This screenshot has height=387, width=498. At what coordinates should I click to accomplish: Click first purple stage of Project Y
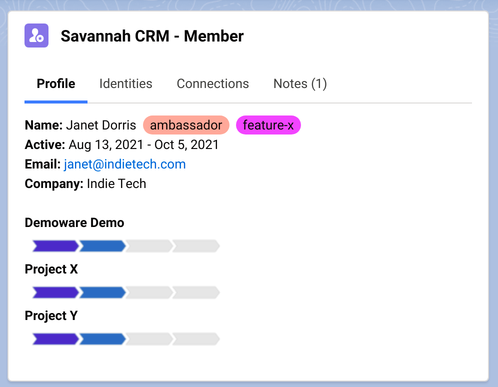[56, 339]
